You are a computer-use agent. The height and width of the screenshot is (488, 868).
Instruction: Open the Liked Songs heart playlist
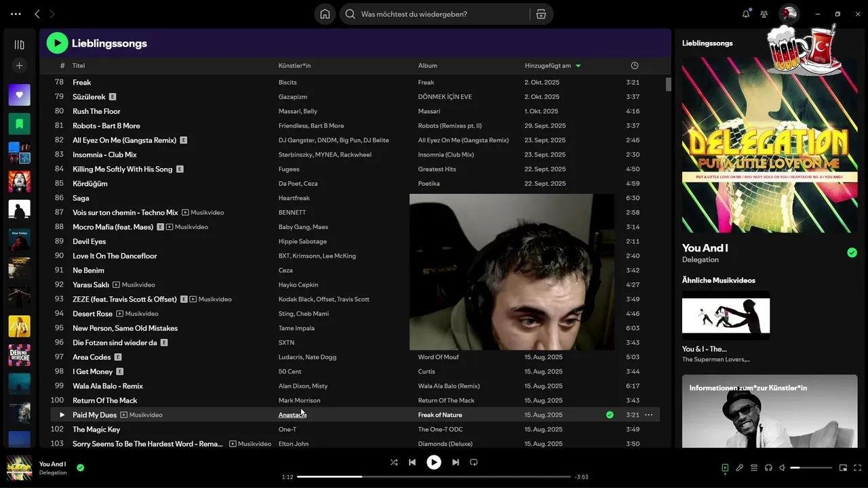point(19,95)
